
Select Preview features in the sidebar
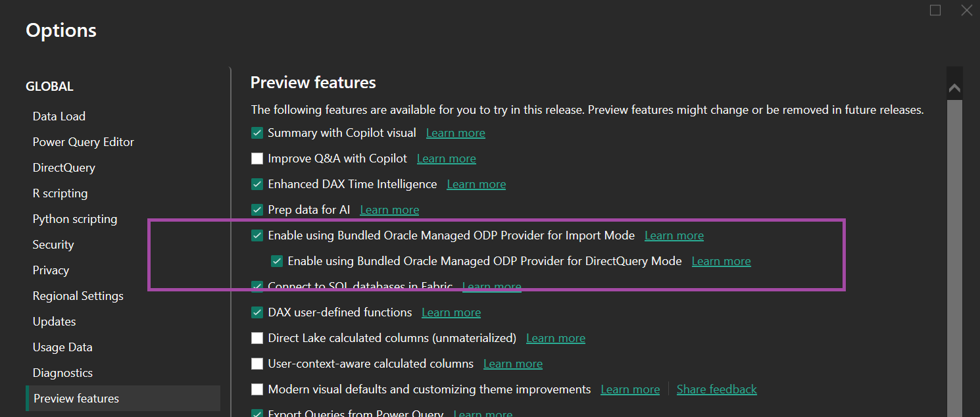pos(123,399)
